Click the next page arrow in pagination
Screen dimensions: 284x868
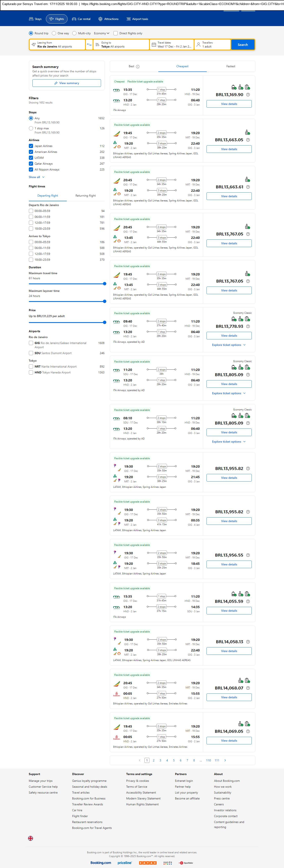tap(225, 760)
